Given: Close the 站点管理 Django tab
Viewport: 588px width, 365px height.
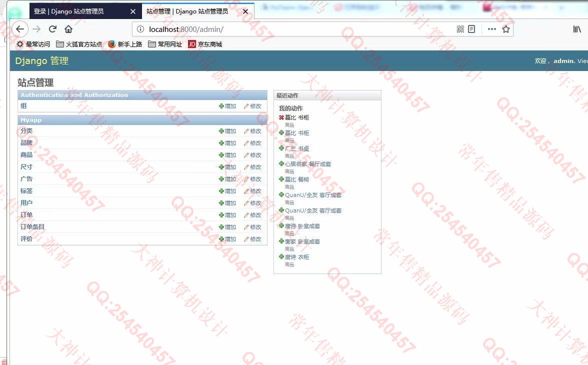Looking at the screenshot, I should point(245,11).
